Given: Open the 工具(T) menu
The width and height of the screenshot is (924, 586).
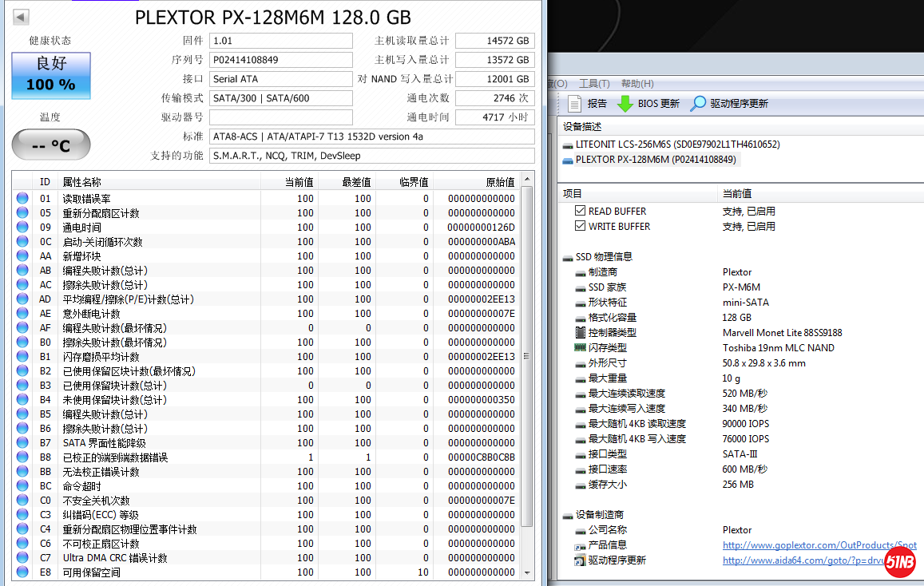Looking at the screenshot, I should (594, 84).
